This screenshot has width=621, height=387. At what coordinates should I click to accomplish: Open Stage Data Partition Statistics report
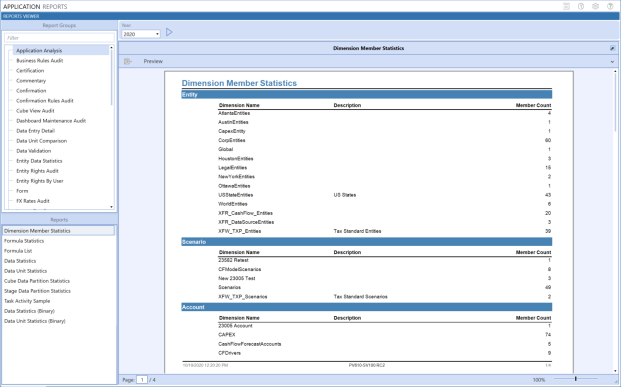[x=37, y=291]
